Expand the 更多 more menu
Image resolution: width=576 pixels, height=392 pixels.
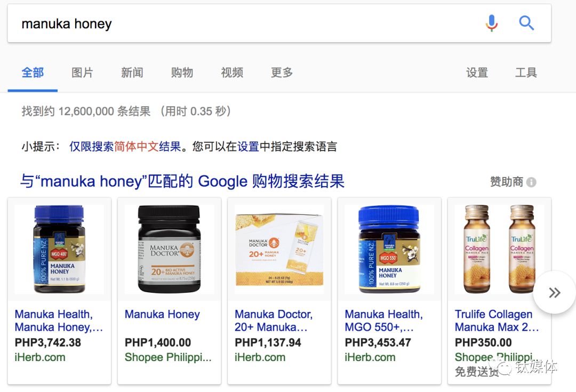(282, 73)
